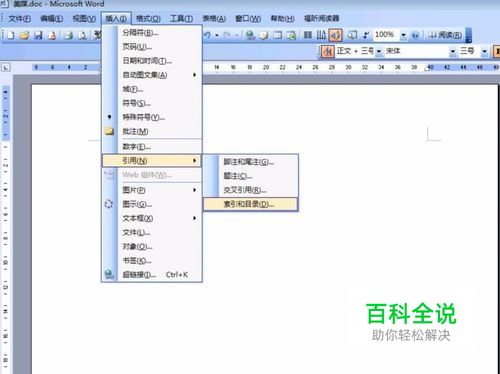Click the tab-type selector at the ruler corner
500x374 pixels.
click(x=6, y=67)
